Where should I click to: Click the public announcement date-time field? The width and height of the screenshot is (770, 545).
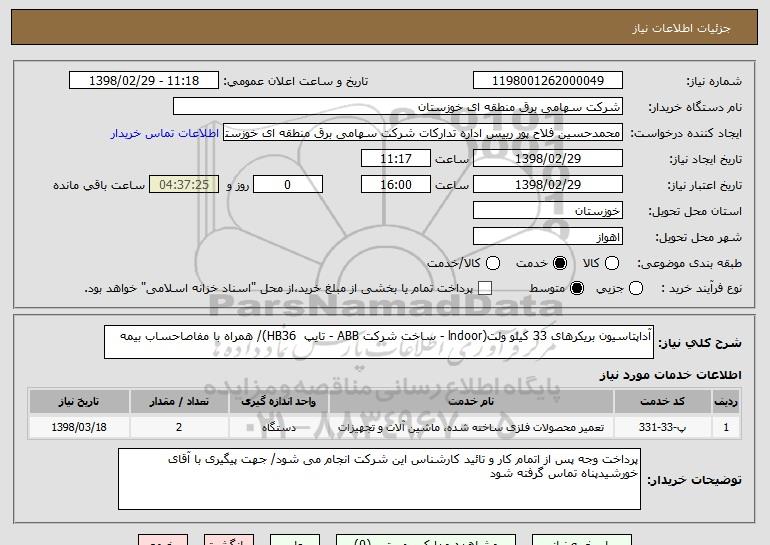point(147,80)
